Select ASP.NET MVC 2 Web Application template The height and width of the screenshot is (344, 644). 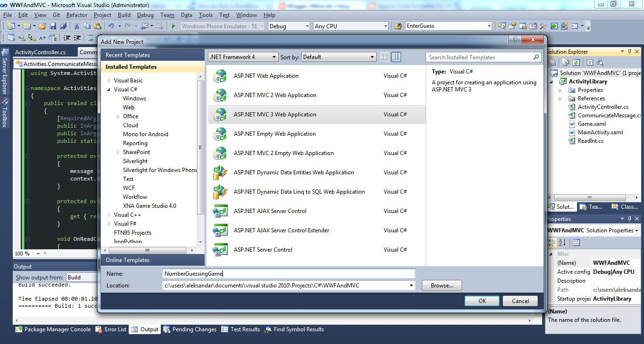click(317, 95)
